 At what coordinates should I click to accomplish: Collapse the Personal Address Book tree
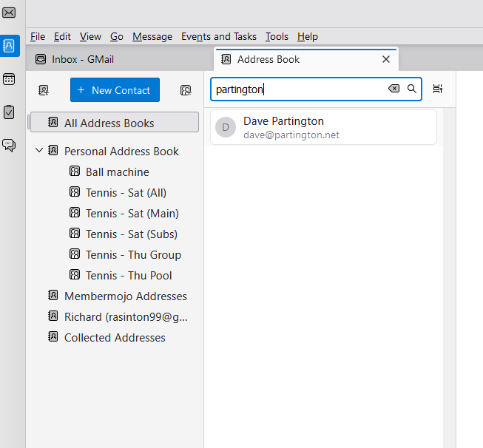(39, 151)
